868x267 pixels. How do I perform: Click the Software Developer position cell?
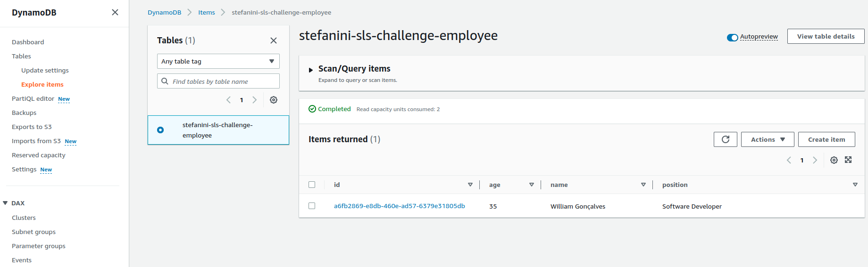[x=692, y=206]
